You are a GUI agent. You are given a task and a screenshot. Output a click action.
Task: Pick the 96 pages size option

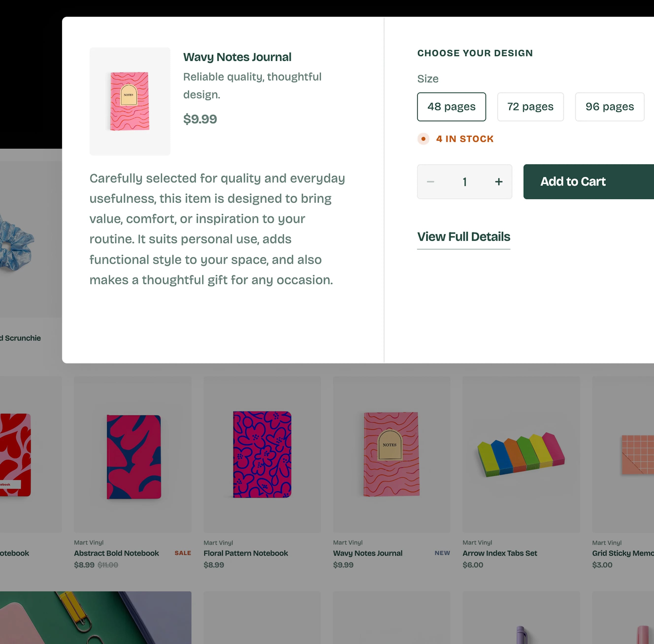coord(609,107)
